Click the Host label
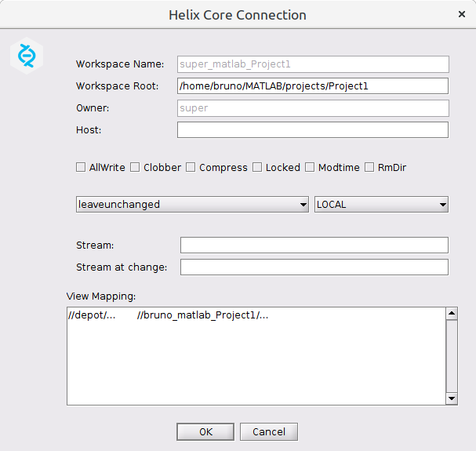This screenshot has height=451, width=476. pyautogui.click(x=89, y=130)
